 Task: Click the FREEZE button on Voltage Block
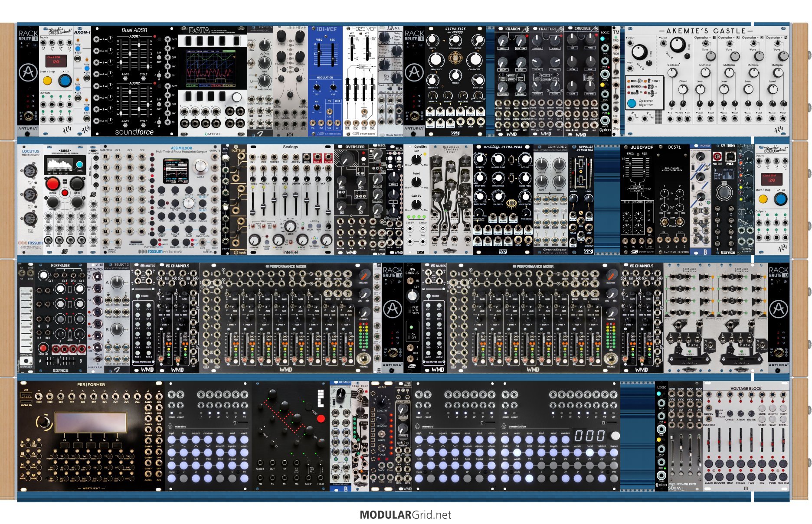(740, 476)
